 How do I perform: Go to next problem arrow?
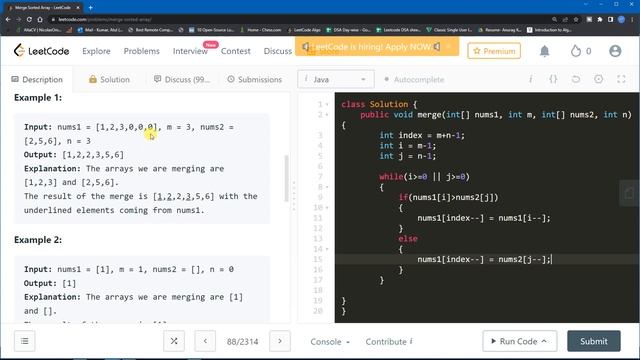tap(280, 341)
